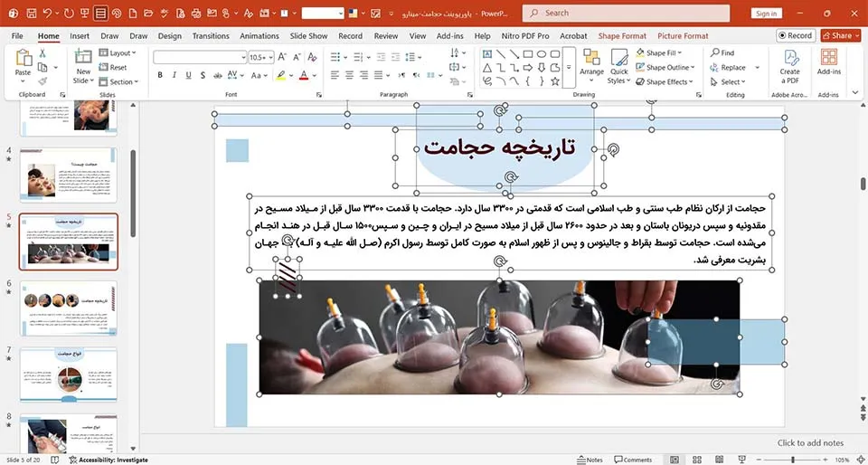Click Find in Editing group

(x=722, y=53)
